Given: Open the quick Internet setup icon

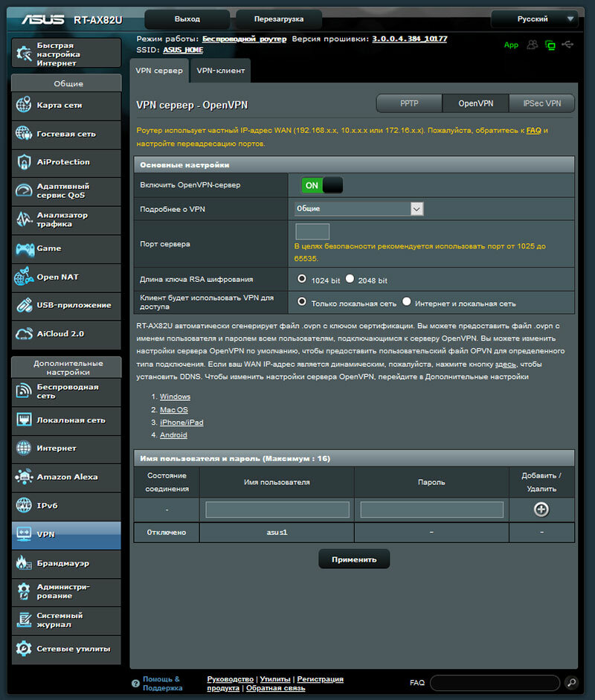Looking at the screenshot, I should pyautogui.click(x=24, y=54).
